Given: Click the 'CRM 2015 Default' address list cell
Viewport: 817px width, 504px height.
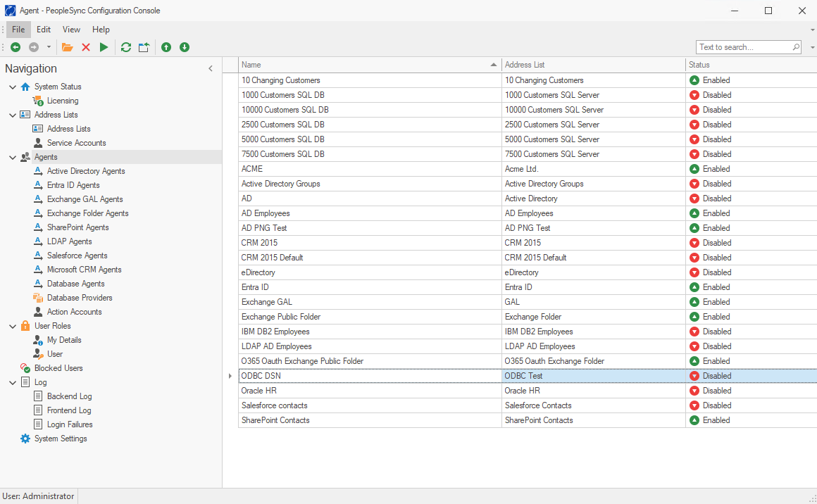Looking at the screenshot, I should pyautogui.click(x=594, y=258).
